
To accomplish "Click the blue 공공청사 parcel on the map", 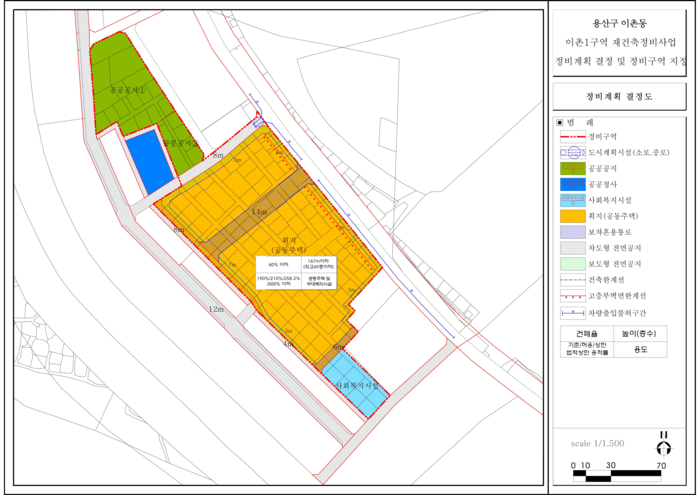I will tap(150, 161).
